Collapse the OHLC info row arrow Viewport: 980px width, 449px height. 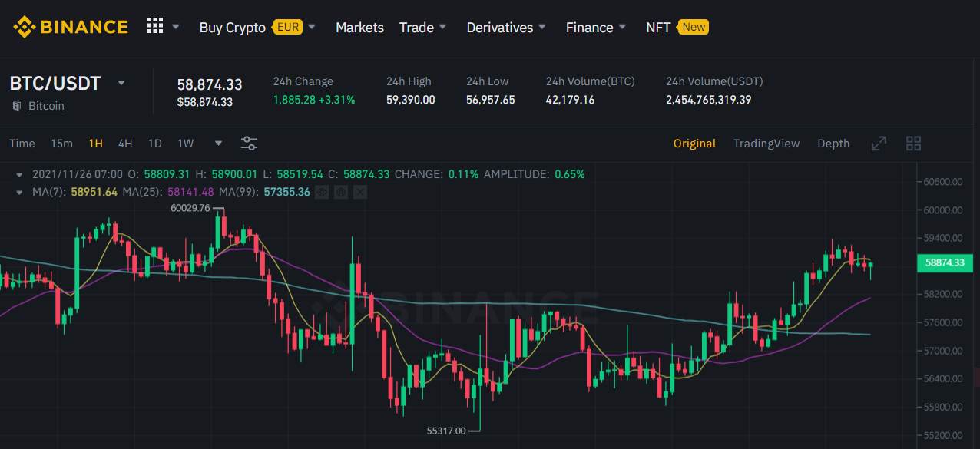pyautogui.click(x=20, y=174)
